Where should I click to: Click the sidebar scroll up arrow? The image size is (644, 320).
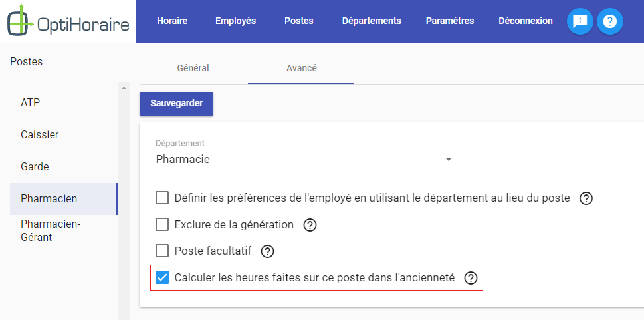tap(124, 88)
